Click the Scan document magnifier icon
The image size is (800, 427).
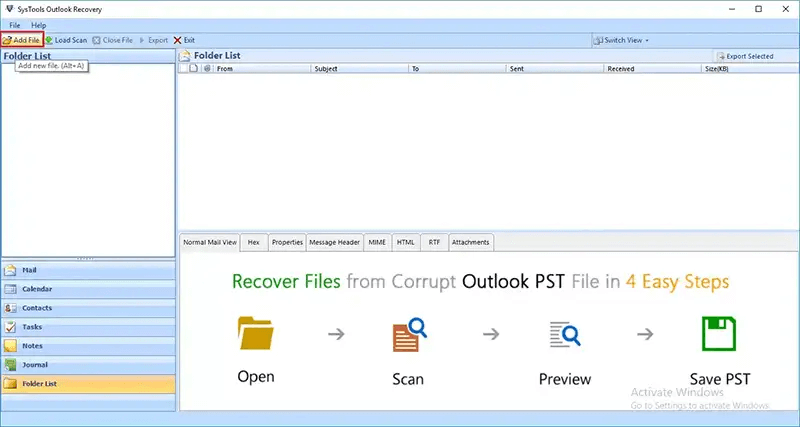pyautogui.click(x=409, y=335)
